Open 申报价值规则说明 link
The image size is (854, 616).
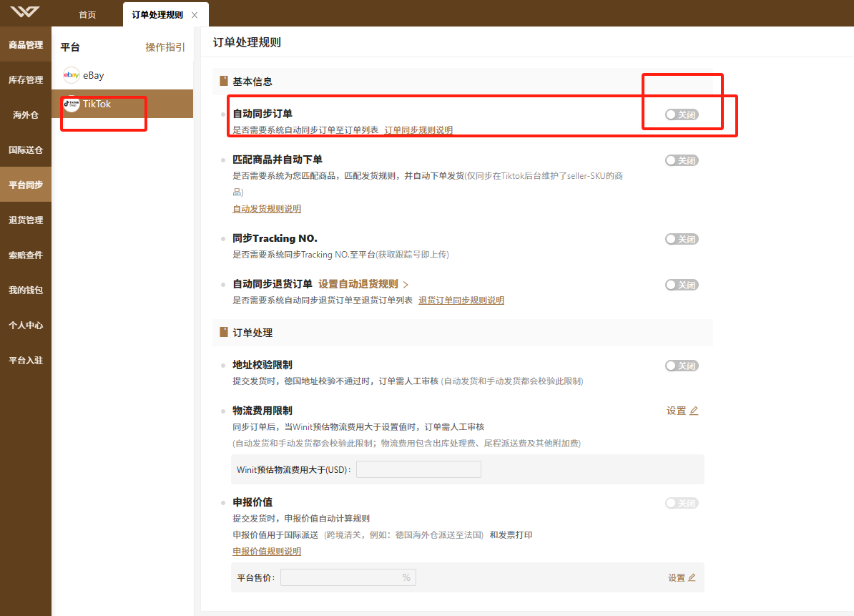pyautogui.click(x=267, y=551)
